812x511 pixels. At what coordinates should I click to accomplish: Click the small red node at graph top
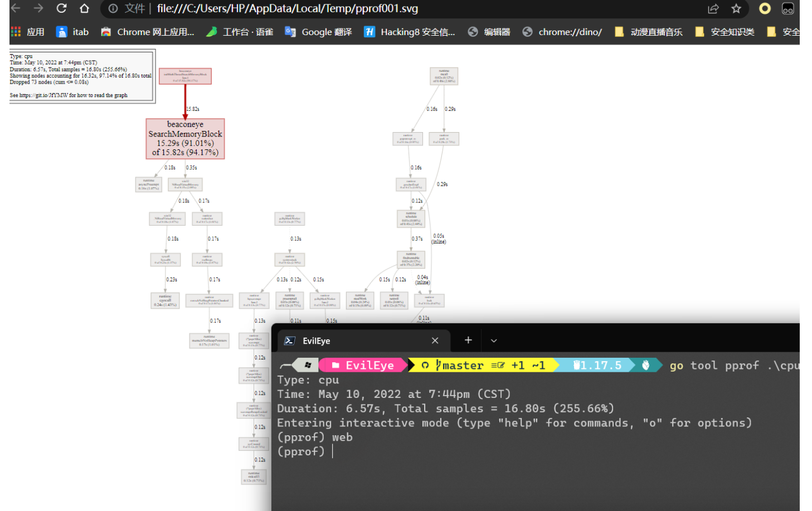[x=185, y=76]
